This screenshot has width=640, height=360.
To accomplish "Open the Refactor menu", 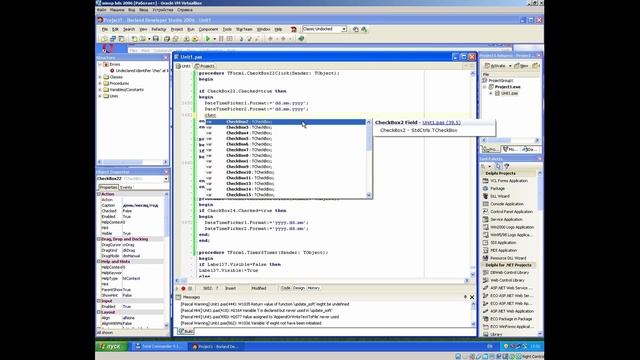I will (159, 29).
